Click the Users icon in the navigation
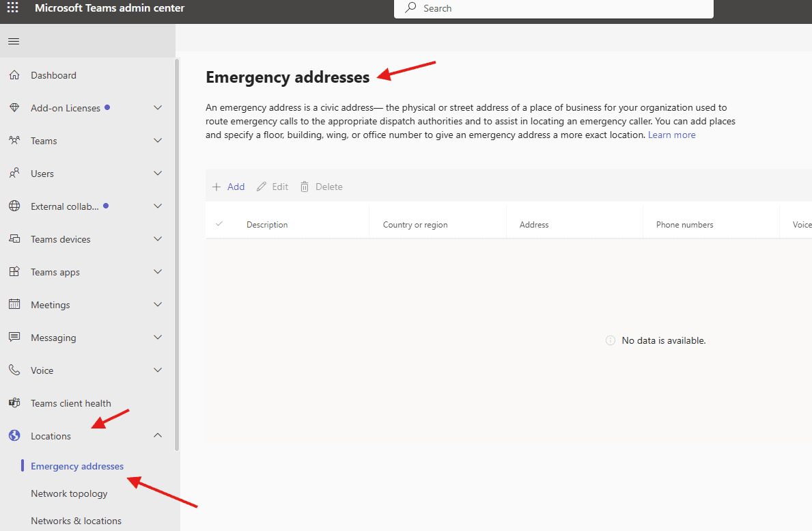This screenshot has height=531, width=812. click(14, 173)
